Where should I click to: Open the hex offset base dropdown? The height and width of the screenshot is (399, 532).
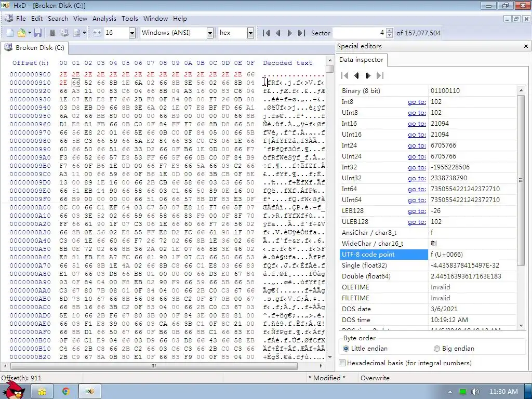(x=250, y=33)
